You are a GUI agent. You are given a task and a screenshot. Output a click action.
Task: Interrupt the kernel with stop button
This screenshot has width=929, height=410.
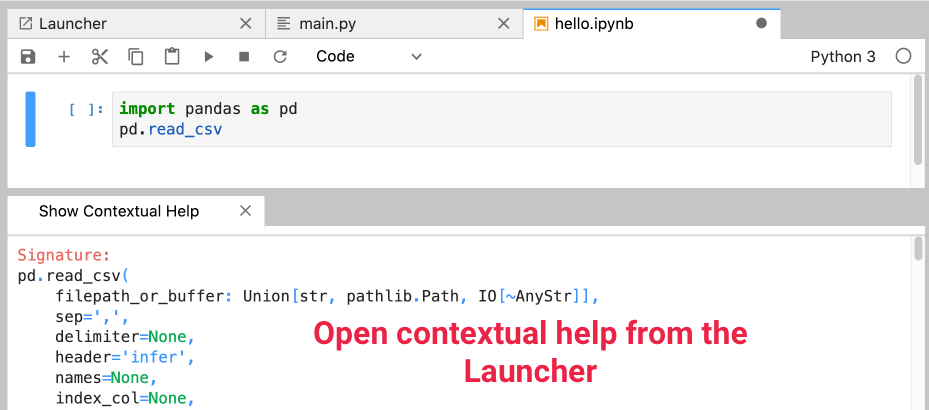coord(244,57)
